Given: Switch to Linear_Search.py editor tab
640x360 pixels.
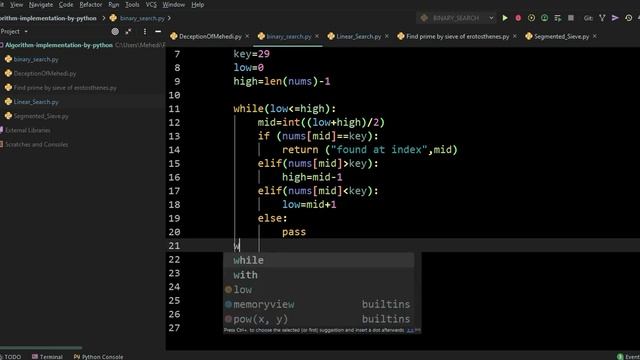Looking at the screenshot, I should click(358, 36).
